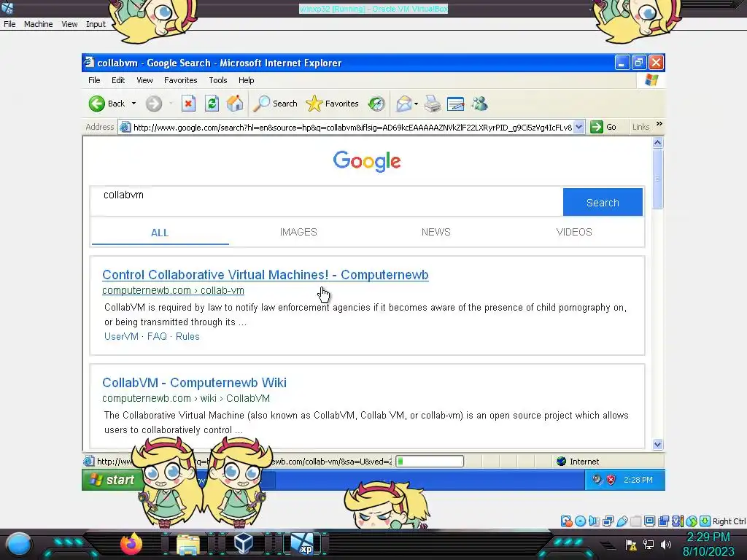Viewport: 747px width, 560px height.
Task: Open the FAQ sitelink
Action: tap(157, 336)
